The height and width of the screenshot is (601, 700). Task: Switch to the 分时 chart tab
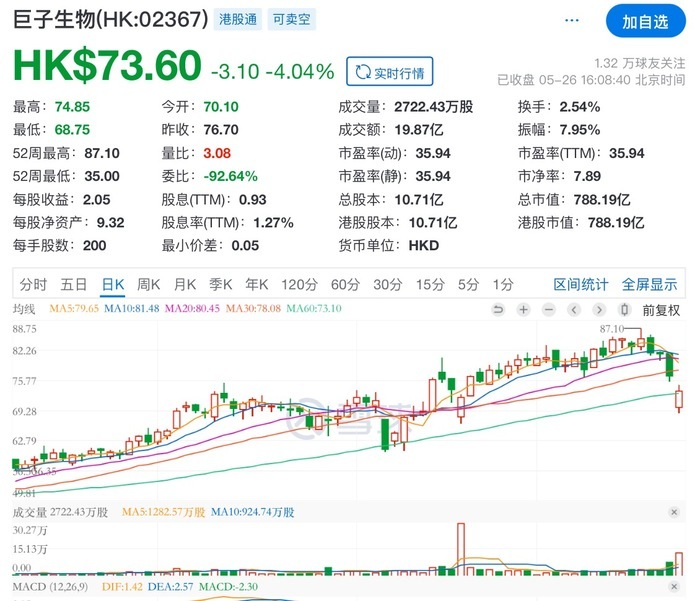[x=33, y=284]
